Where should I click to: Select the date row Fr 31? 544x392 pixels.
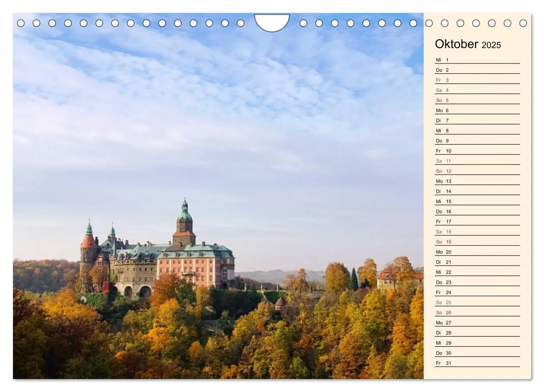coord(477,363)
